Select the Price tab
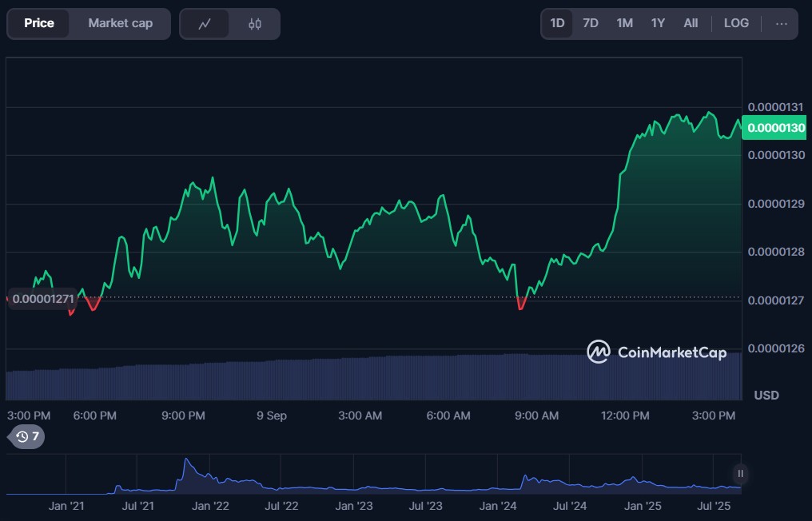Viewport: 812px width, 521px height. 39,23
